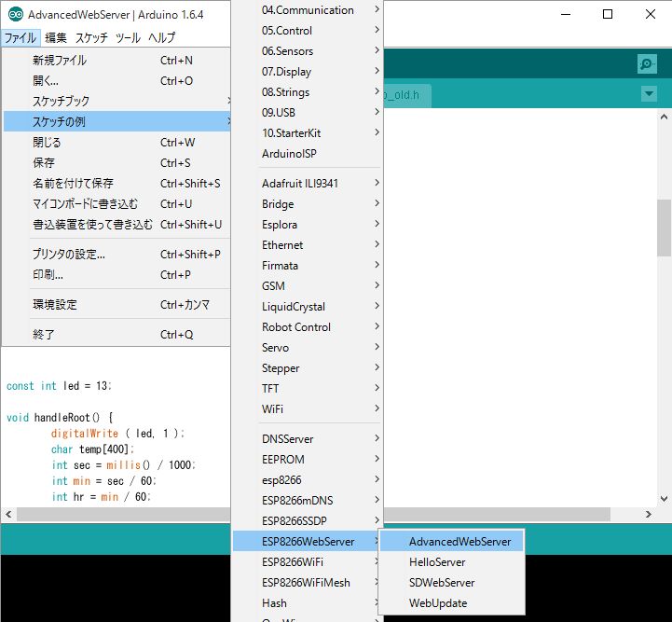Select 印刷... menu entry
The image size is (672, 622).
click(x=117, y=275)
